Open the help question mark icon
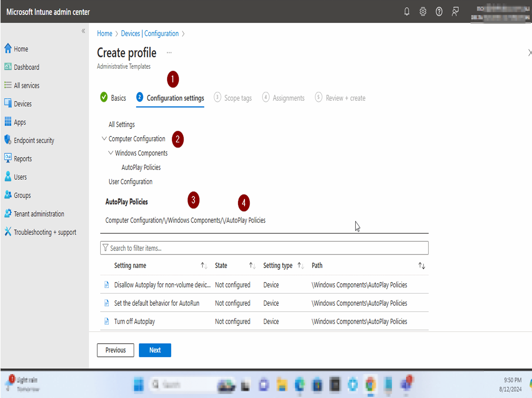 click(439, 12)
